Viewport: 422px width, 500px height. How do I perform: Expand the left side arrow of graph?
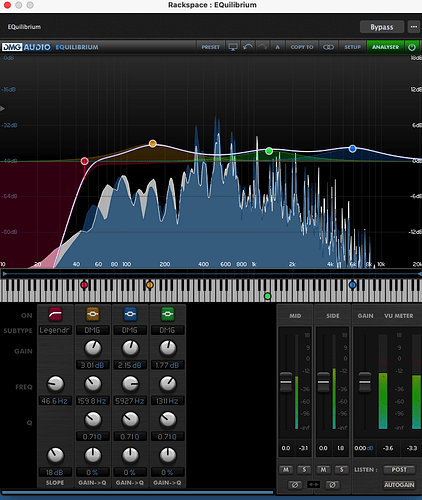[2, 108]
